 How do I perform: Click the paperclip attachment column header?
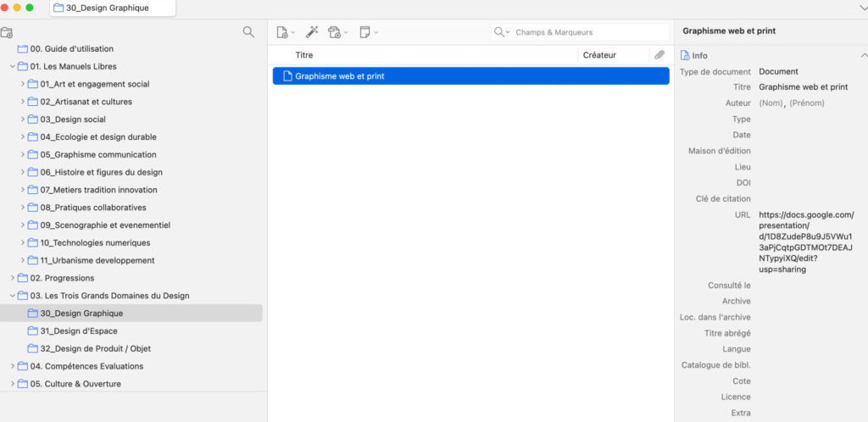click(x=659, y=55)
